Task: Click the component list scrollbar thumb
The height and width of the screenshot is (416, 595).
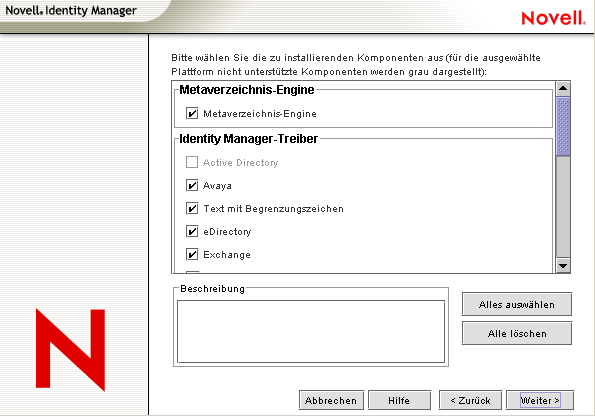Action: click(563, 126)
